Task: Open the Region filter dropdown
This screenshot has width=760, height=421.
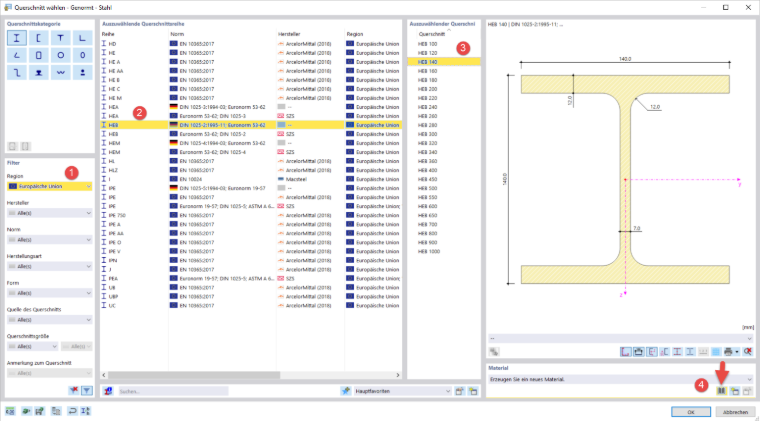Action: click(x=49, y=186)
